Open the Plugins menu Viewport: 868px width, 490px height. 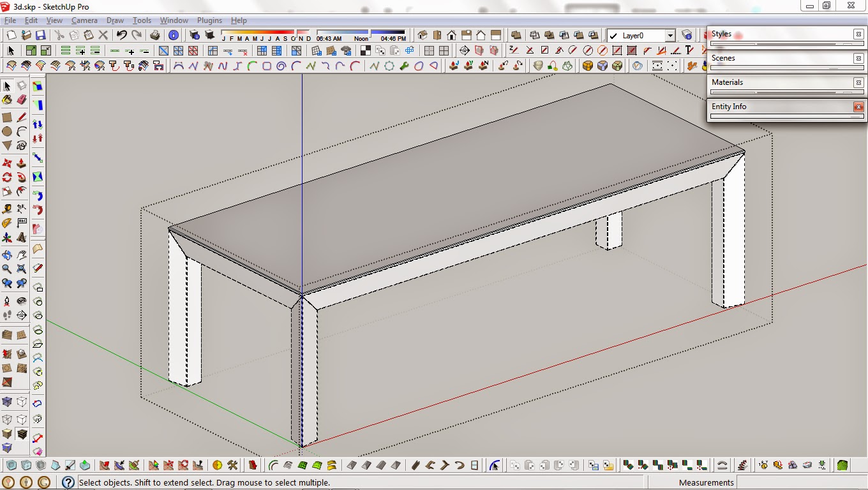pyautogui.click(x=209, y=20)
